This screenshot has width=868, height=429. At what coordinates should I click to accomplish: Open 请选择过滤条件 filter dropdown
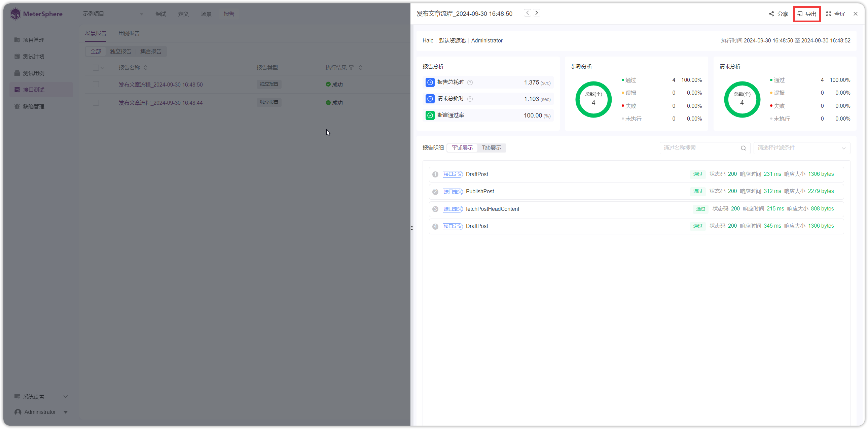tap(802, 148)
